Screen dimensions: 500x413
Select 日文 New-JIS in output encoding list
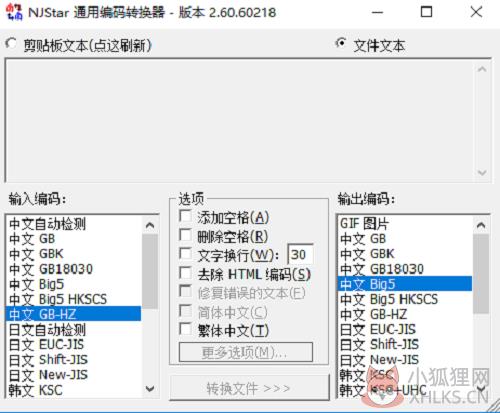point(405,359)
